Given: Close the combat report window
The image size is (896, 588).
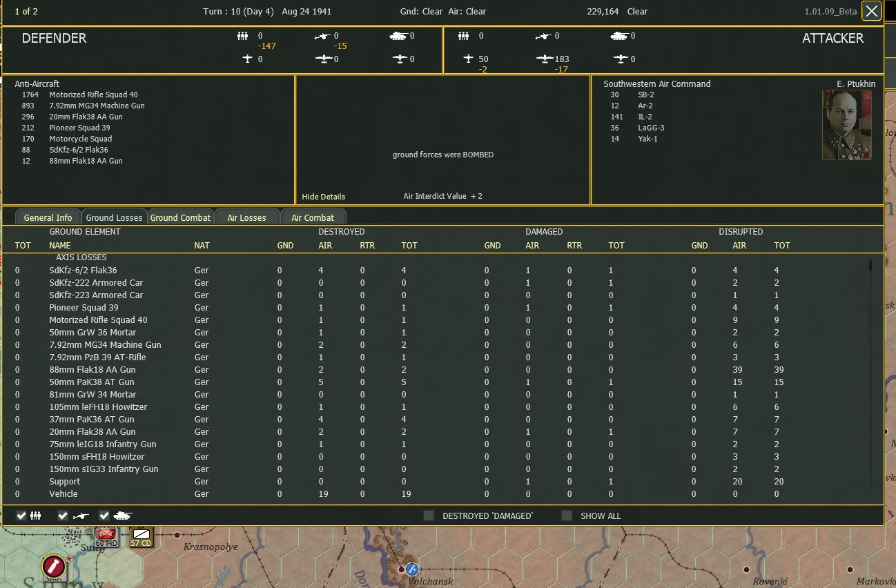Looking at the screenshot, I should pyautogui.click(x=872, y=11).
